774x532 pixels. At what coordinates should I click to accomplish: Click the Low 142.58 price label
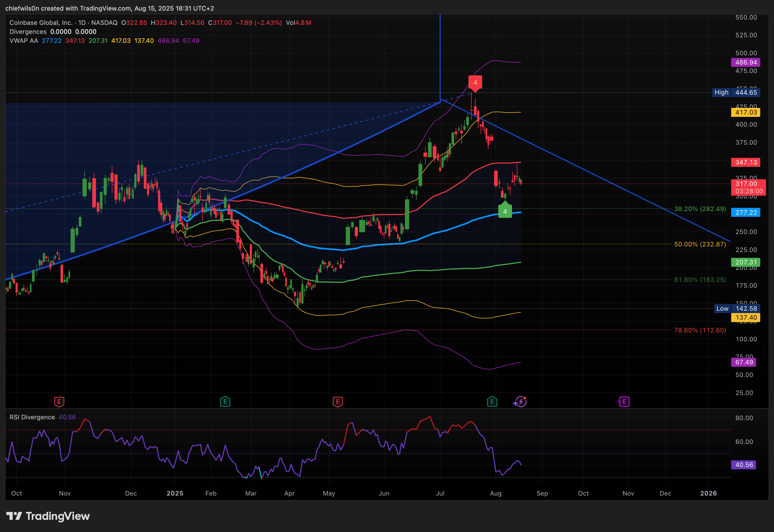click(737, 309)
